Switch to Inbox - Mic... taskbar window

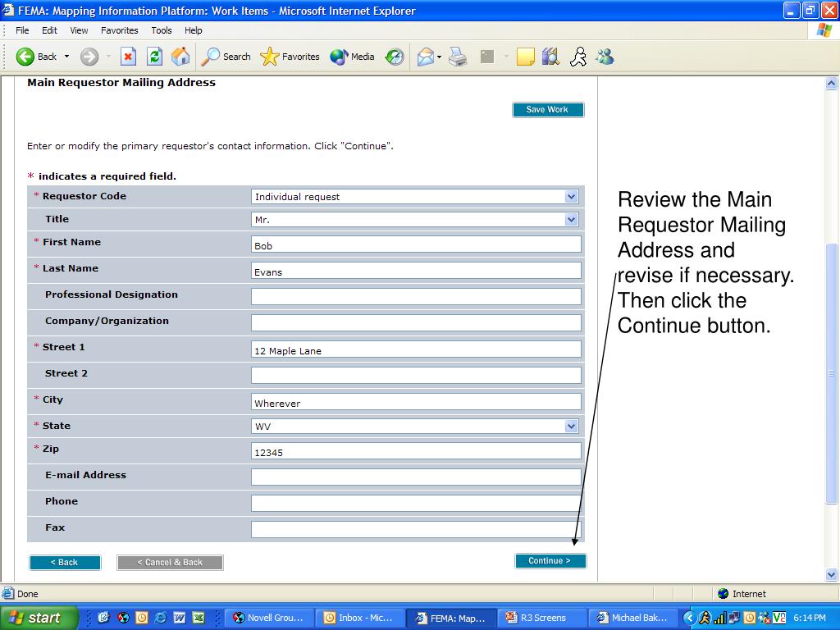(359, 618)
